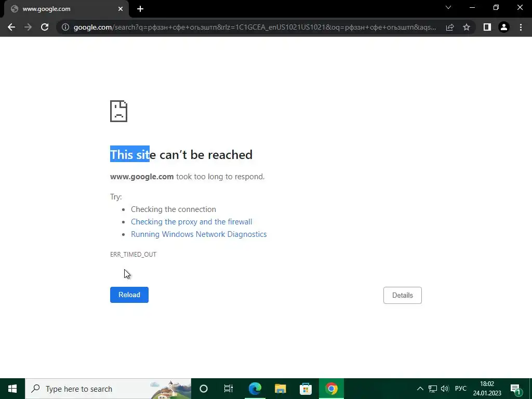Open Chrome three-dot menu
Screen dimensions: 532x399
pos(521,27)
